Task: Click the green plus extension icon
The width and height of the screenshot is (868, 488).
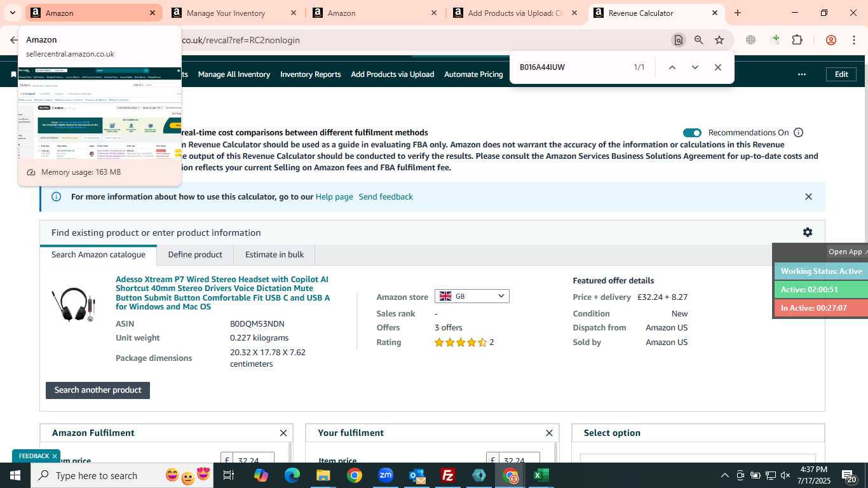Action: [775, 40]
